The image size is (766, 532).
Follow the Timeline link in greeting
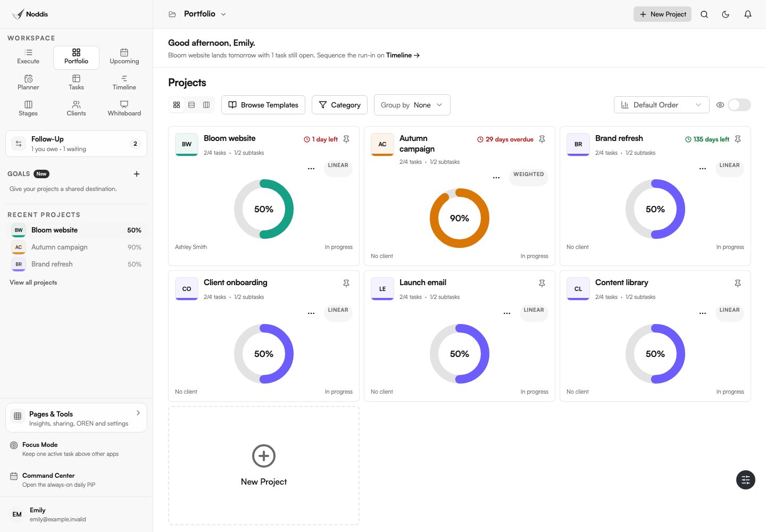(x=403, y=55)
